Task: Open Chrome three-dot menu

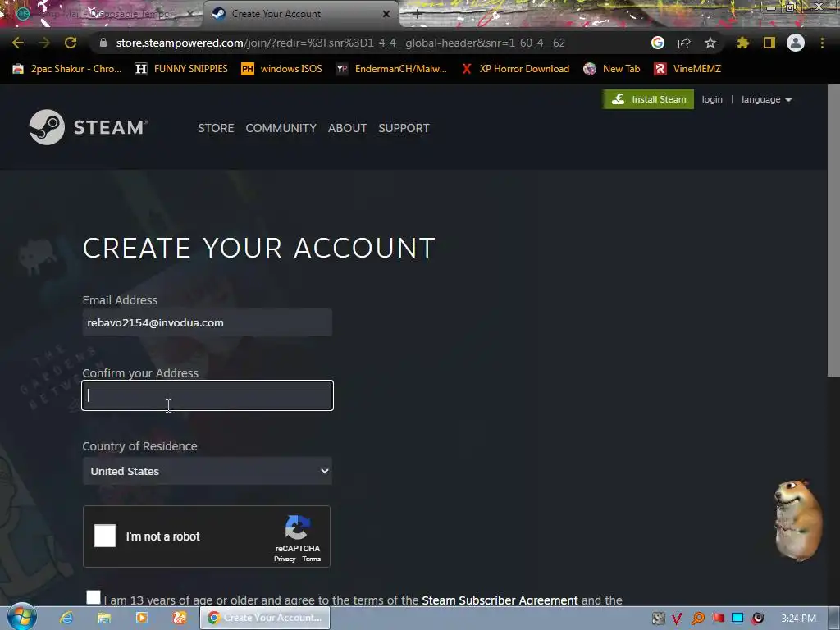Action: point(822,43)
